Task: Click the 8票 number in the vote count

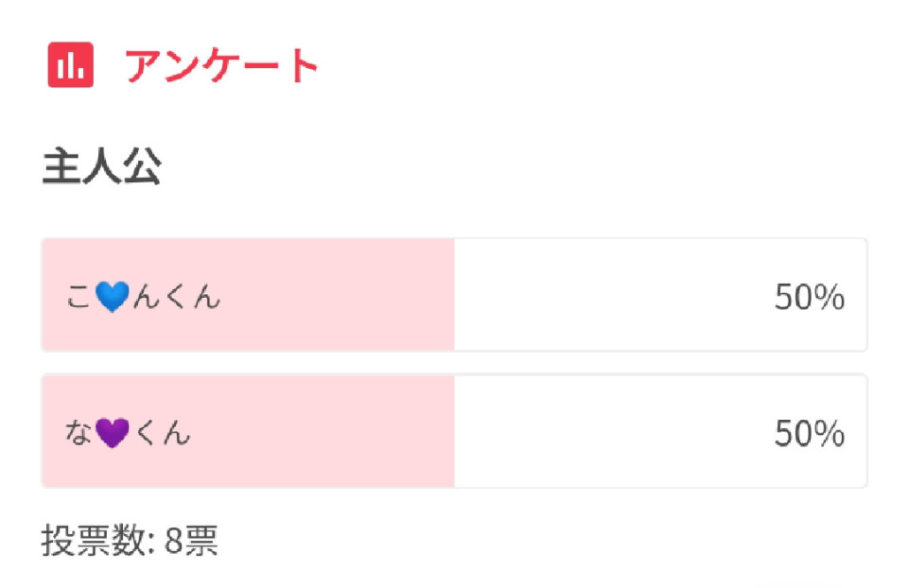Action: [x=192, y=541]
